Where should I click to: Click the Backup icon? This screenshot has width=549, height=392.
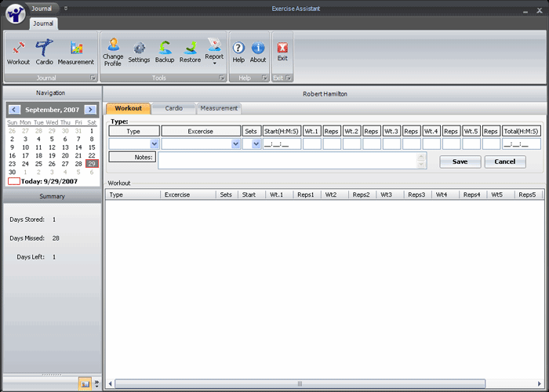point(165,48)
